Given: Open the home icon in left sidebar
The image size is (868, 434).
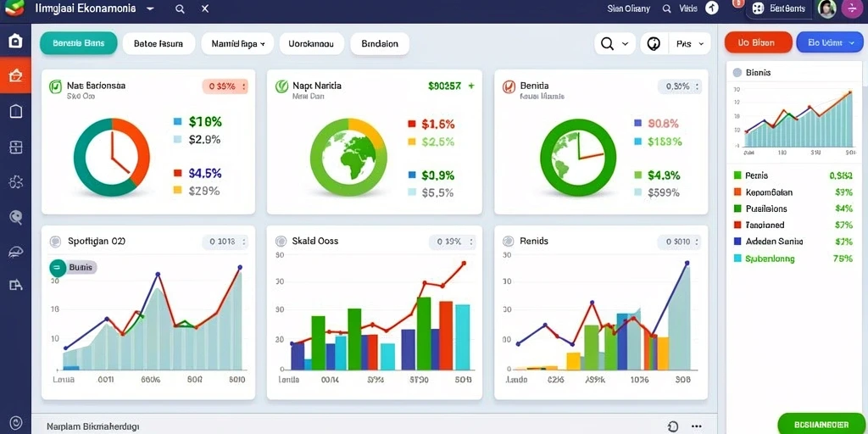Looking at the screenshot, I should [x=15, y=41].
